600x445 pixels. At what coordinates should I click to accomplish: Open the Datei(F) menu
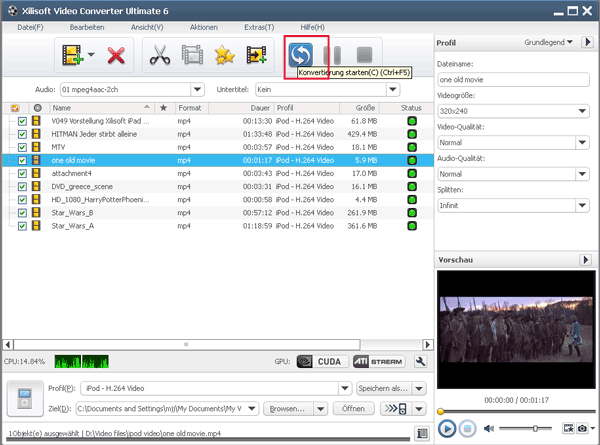click(30, 27)
